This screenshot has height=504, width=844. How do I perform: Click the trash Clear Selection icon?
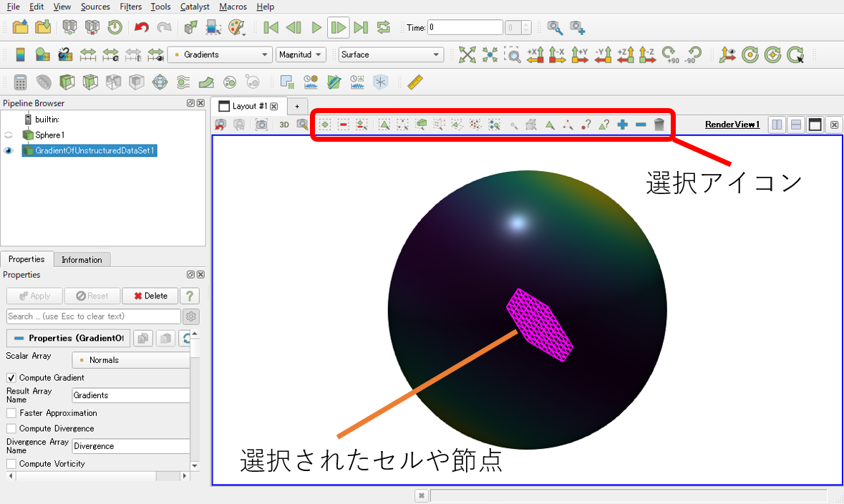[659, 125]
